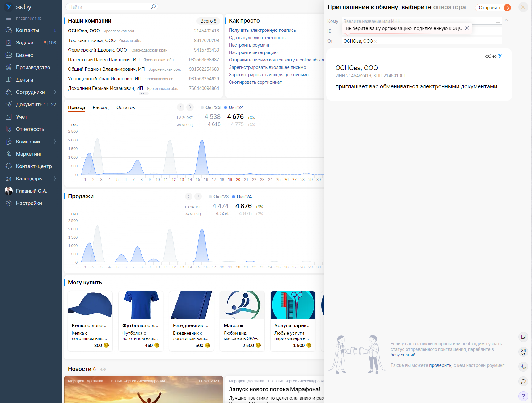Click the Кому recipient input field
The height and width of the screenshot is (403, 532).
coord(417,21)
